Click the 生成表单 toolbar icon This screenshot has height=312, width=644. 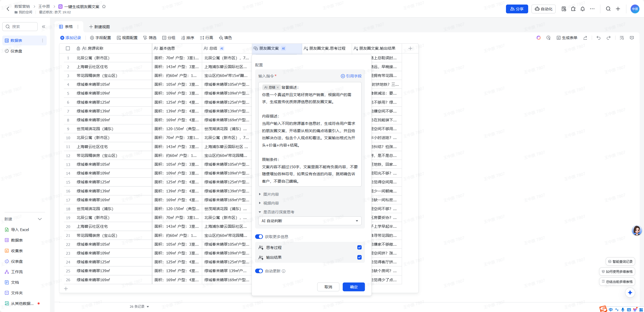pos(567,38)
